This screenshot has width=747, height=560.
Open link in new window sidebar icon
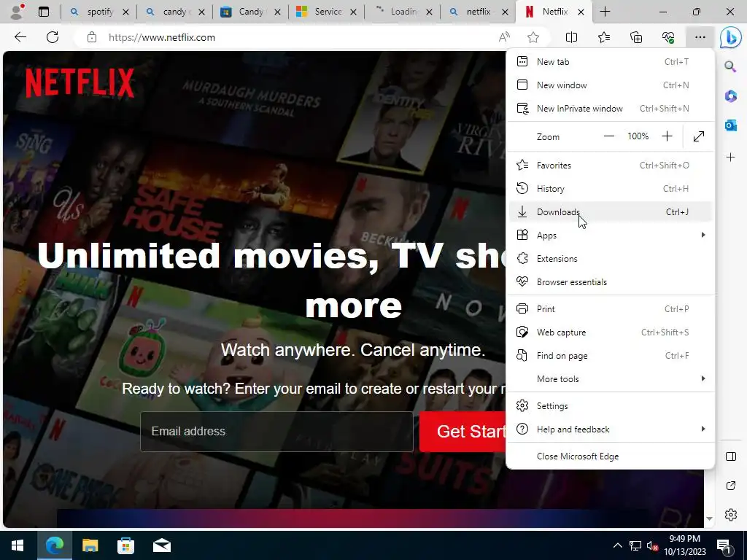[x=730, y=486]
